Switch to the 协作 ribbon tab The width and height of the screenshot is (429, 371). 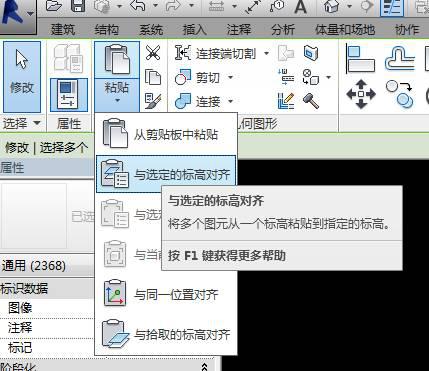407,30
